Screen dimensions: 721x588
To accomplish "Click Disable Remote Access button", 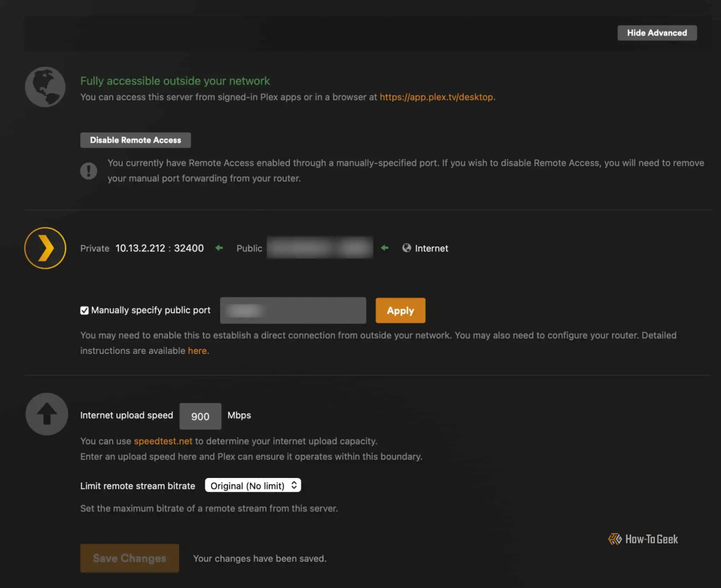I will tap(135, 140).
